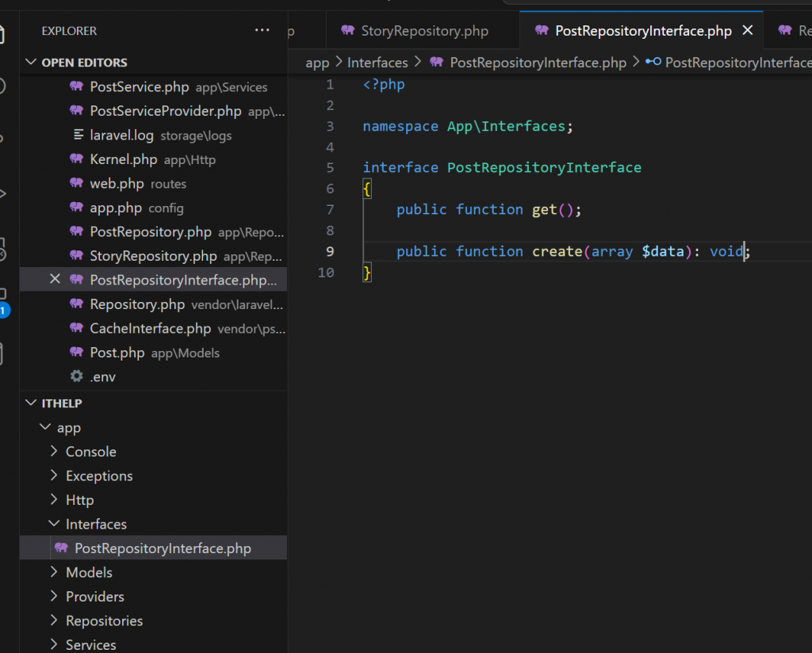Click the get() method name
The image size is (812, 653).
pos(544,209)
